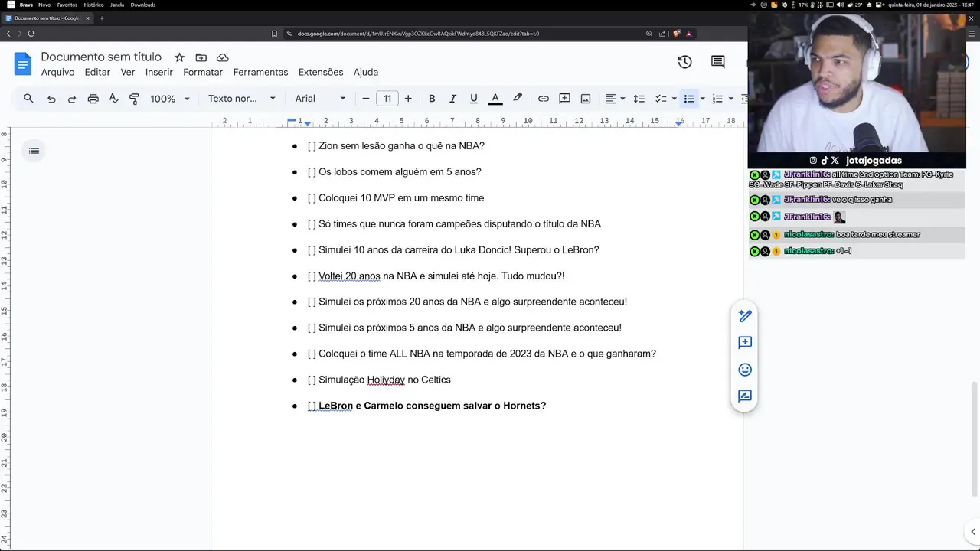Click the suggest edits side icon

click(x=745, y=315)
